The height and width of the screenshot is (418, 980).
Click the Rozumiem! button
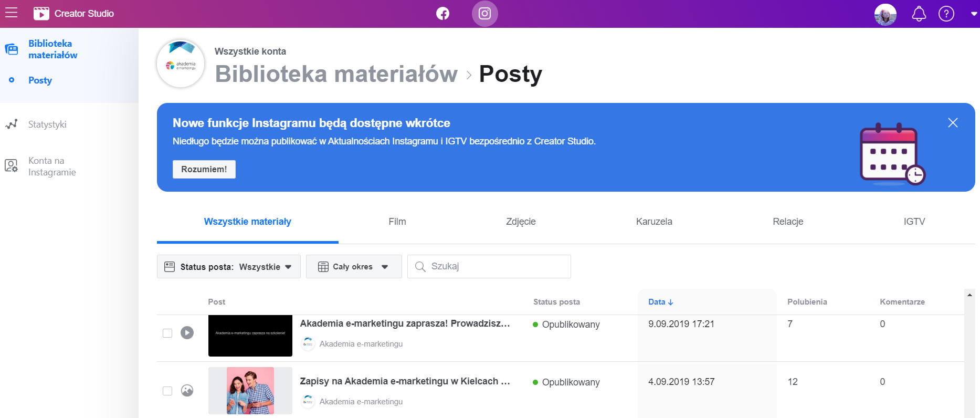point(204,169)
